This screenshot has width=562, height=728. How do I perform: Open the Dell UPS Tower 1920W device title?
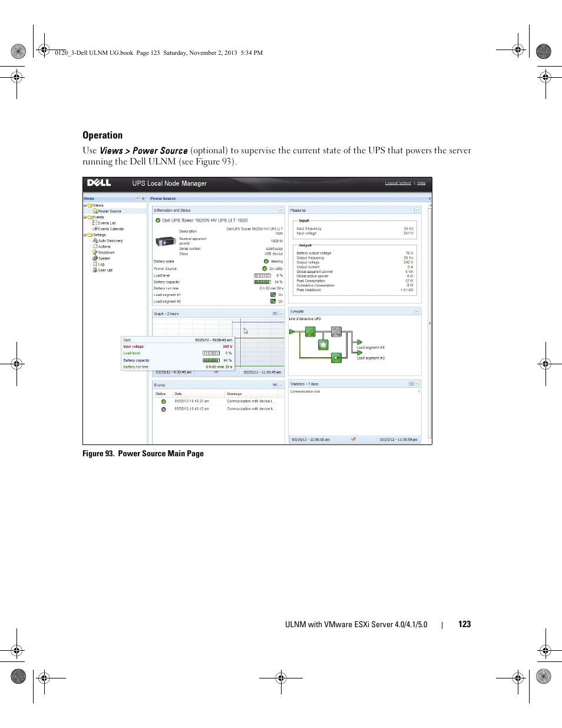(205, 220)
